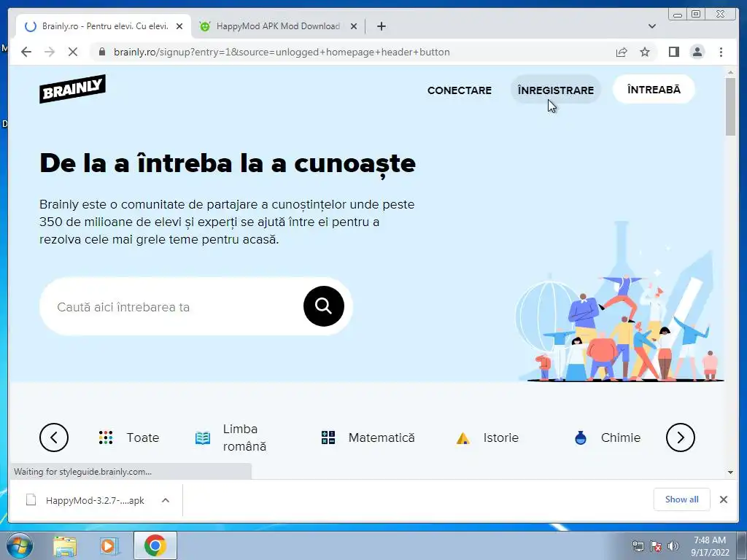747x560 pixels.
Task: Open a new tab with plus
Action: 381,26
